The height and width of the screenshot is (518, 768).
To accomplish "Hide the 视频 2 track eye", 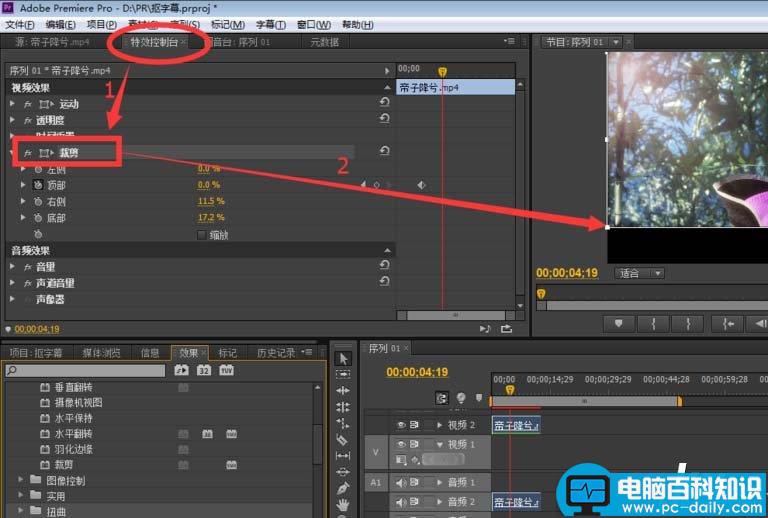I will click(401, 425).
